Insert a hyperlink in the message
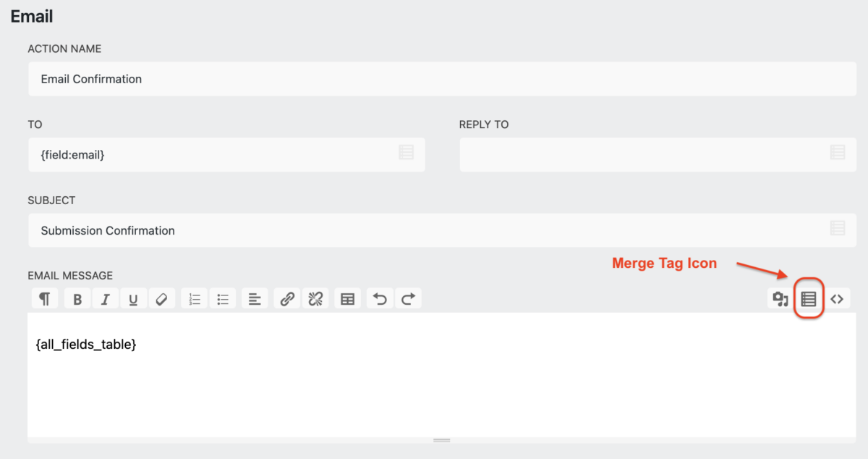 [x=287, y=298]
